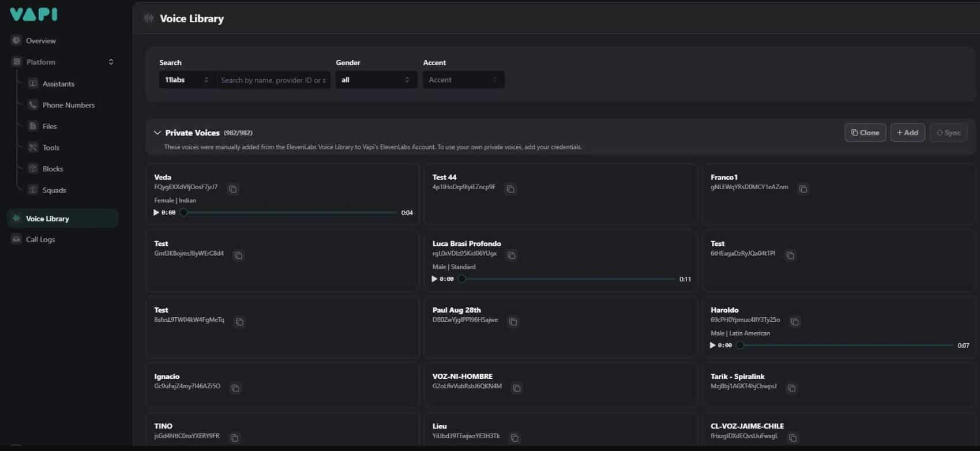This screenshot has height=451, width=980.
Task: Copy voice ID Gmf3K8ojmsJByWErC8d4
Action: tap(239, 255)
